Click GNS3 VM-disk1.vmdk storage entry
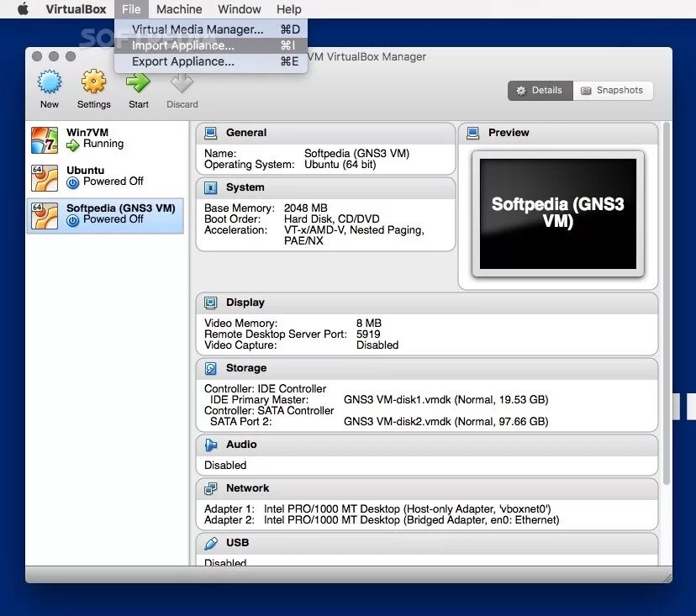The image size is (696, 616). tap(446, 400)
